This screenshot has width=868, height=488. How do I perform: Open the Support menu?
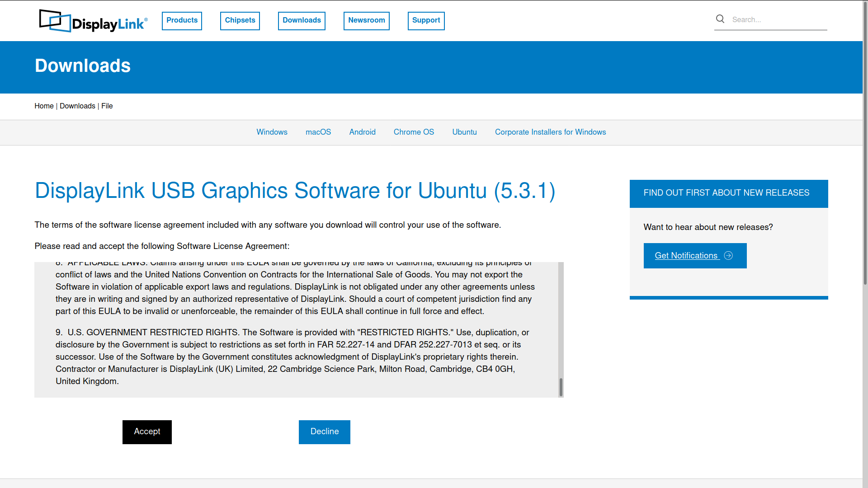[x=426, y=21]
